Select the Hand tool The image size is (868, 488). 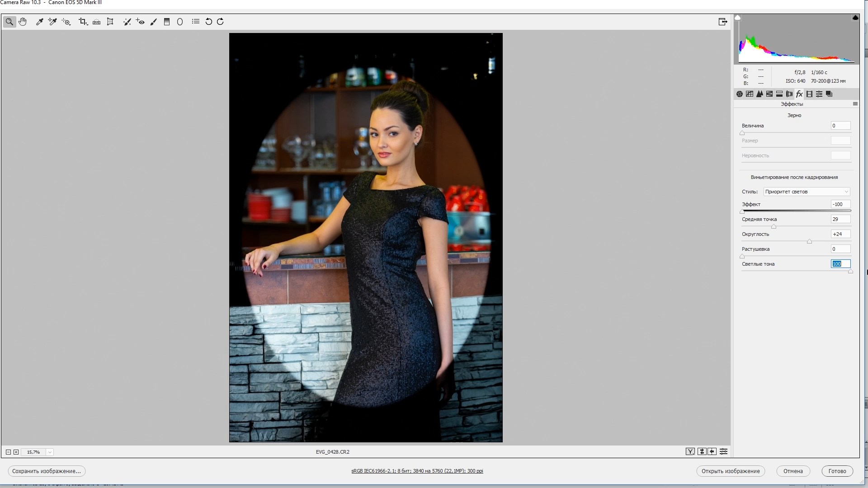(23, 22)
